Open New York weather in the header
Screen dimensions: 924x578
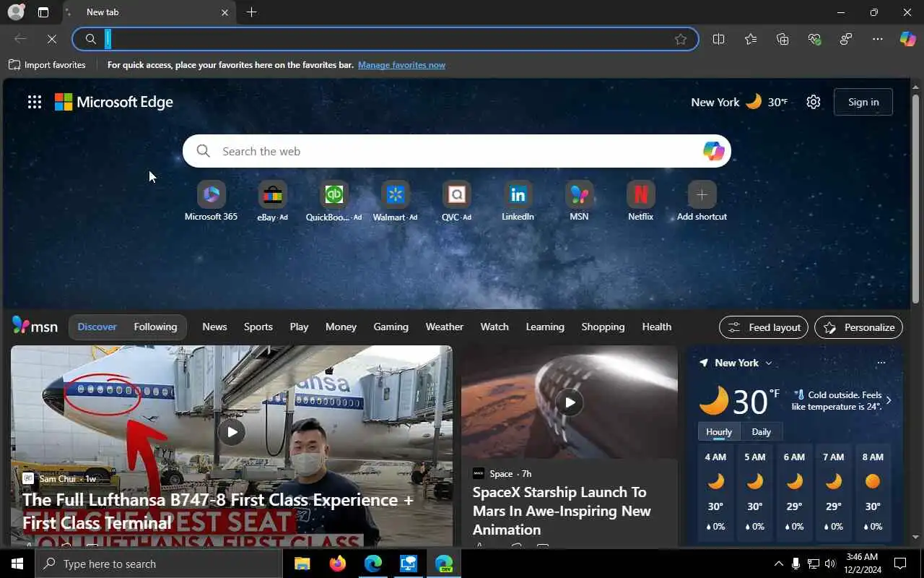click(x=739, y=102)
